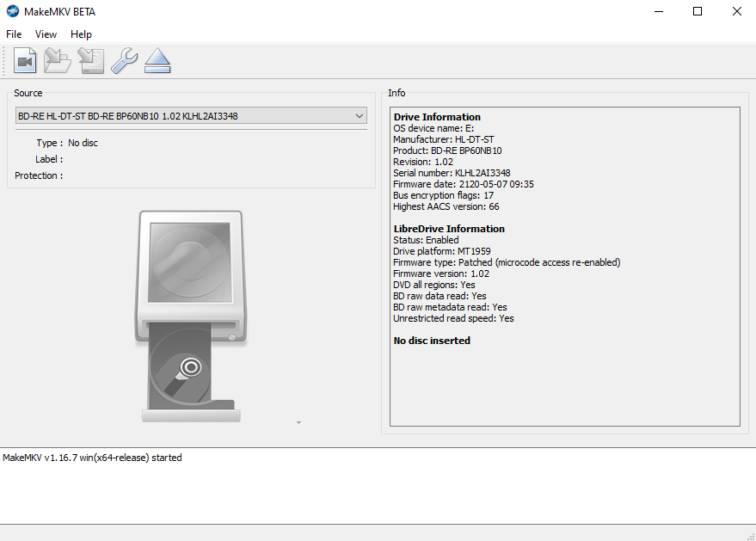This screenshot has height=541, width=756.
Task: Click the 'Manufacturer: HL-DT-ST' line
Action: 444,139
